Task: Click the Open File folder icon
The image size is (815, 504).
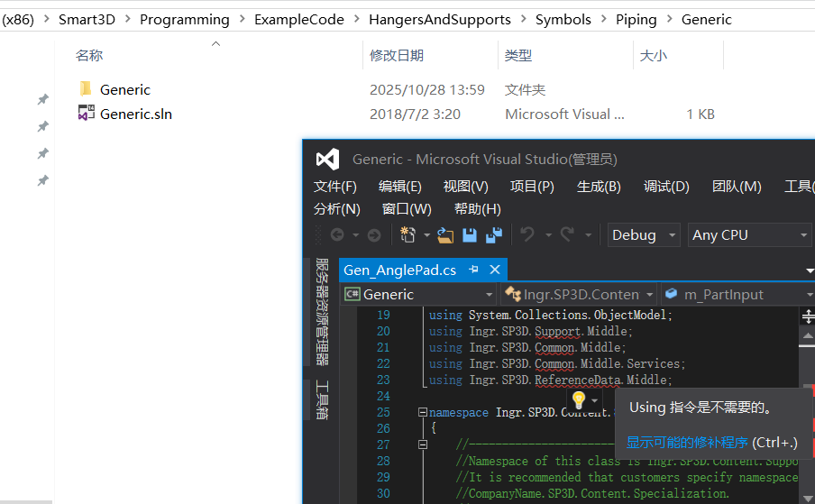Action: 445,235
